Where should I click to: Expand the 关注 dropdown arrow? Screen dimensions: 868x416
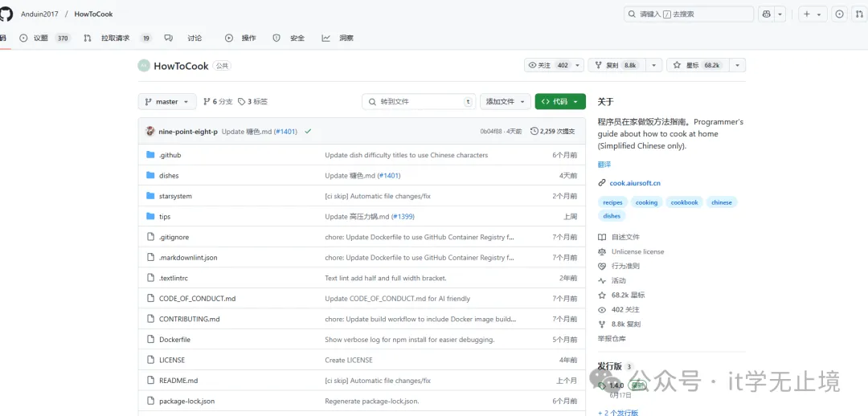tap(578, 65)
